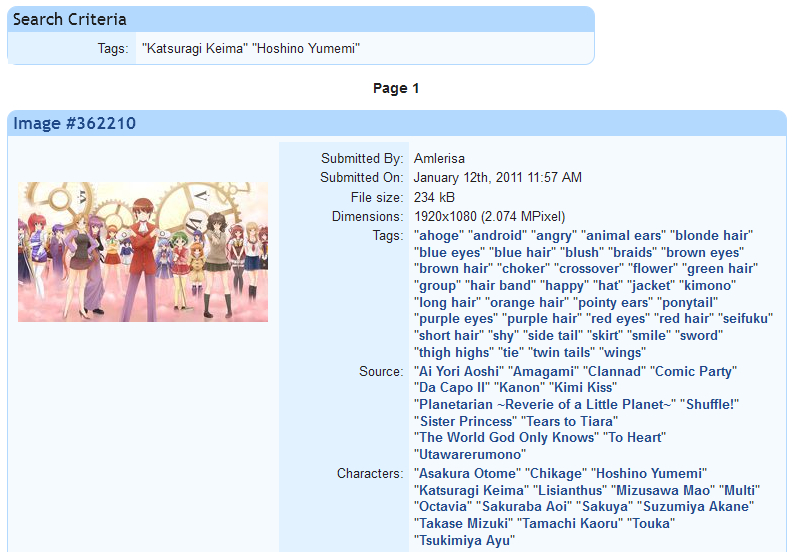Click the "sword" tag link
The image size is (804, 552).
pyautogui.click(x=699, y=335)
